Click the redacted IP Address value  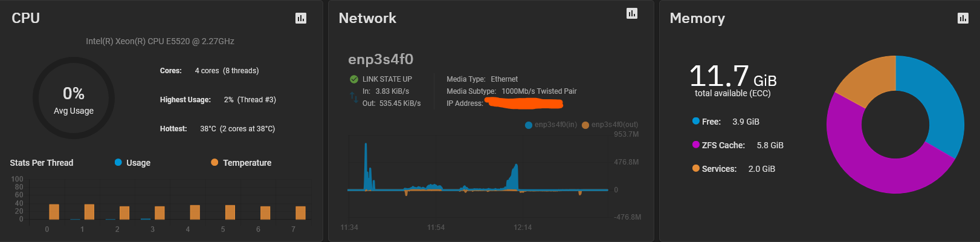pyautogui.click(x=524, y=103)
